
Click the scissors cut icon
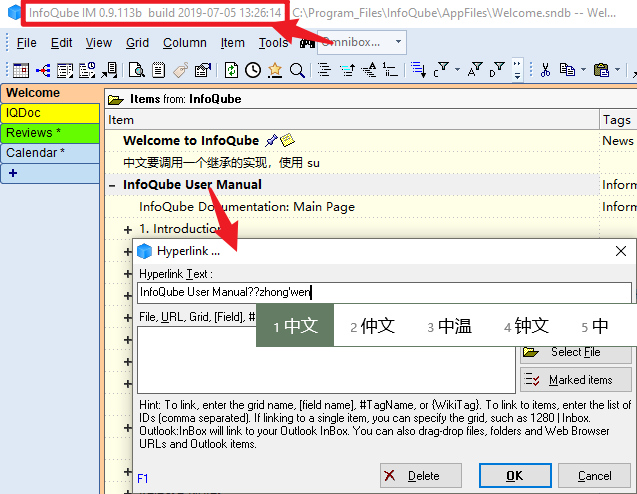pyautogui.click(x=545, y=70)
